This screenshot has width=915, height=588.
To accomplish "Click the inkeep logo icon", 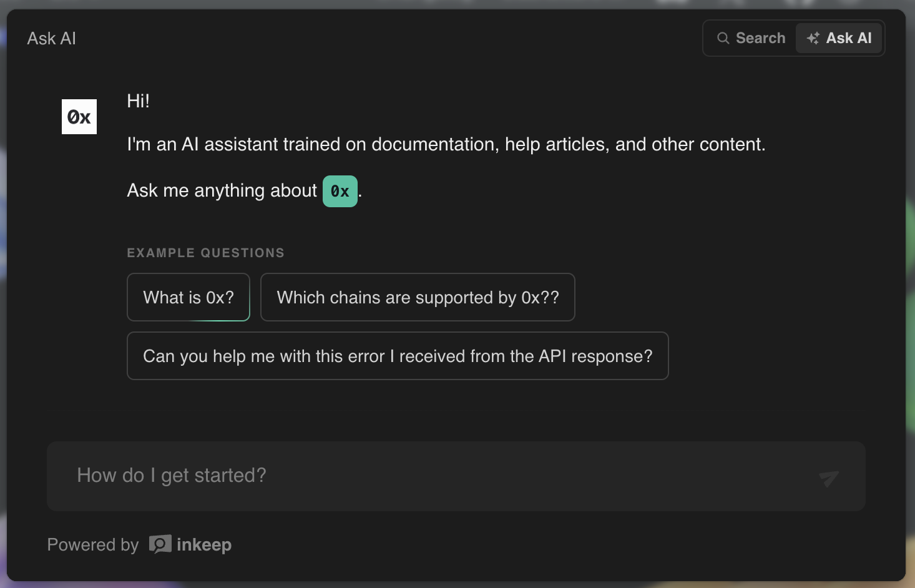I will tap(160, 544).
